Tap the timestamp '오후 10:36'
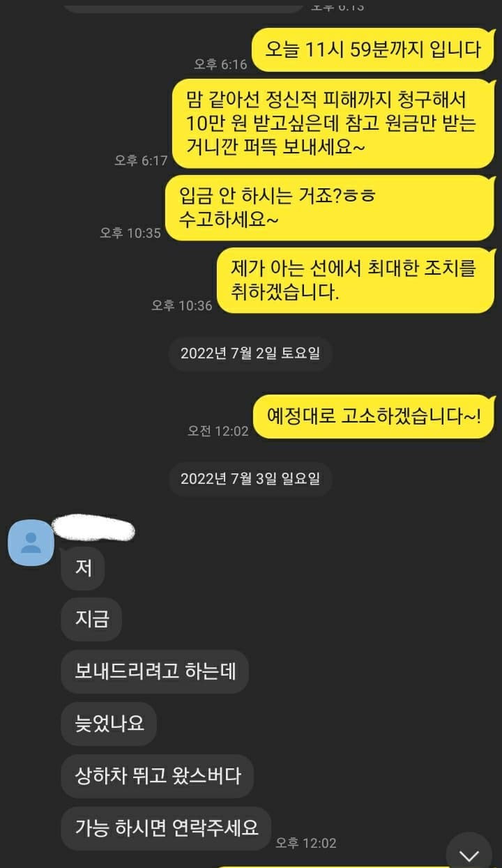 pos(181,305)
